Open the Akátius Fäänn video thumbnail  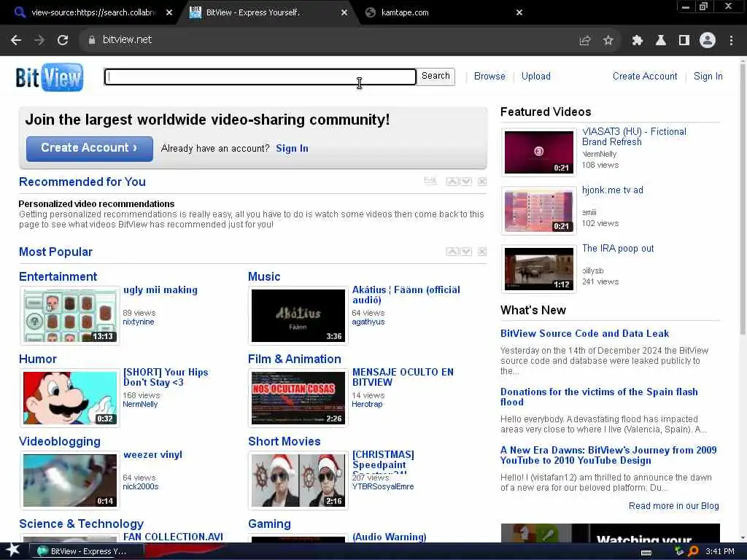coord(298,315)
